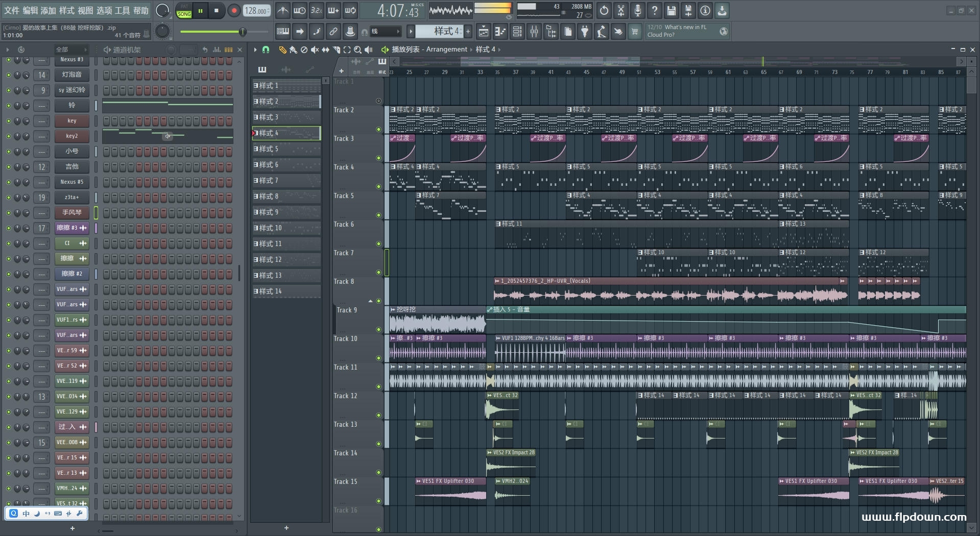Click the red record button
This screenshot has width=980, height=536.
(x=234, y=11)
